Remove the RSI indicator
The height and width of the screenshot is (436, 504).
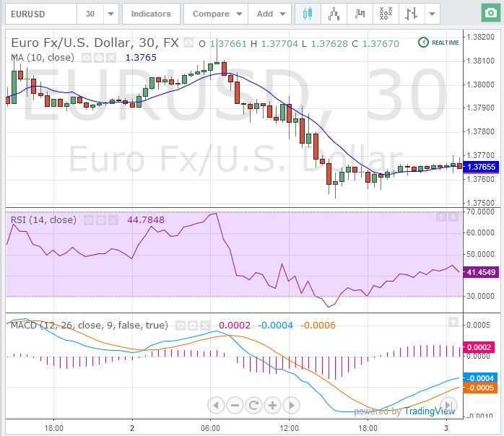coord(113,220)
